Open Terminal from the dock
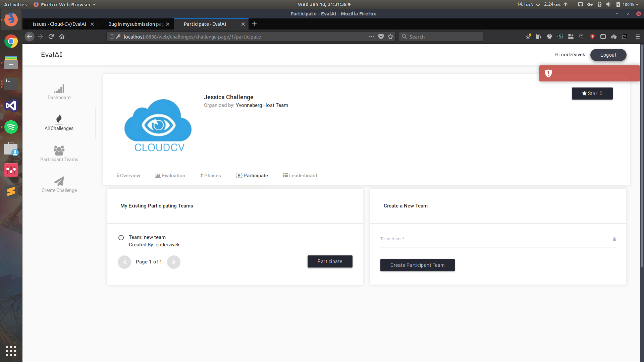 (x=11, y=84)
